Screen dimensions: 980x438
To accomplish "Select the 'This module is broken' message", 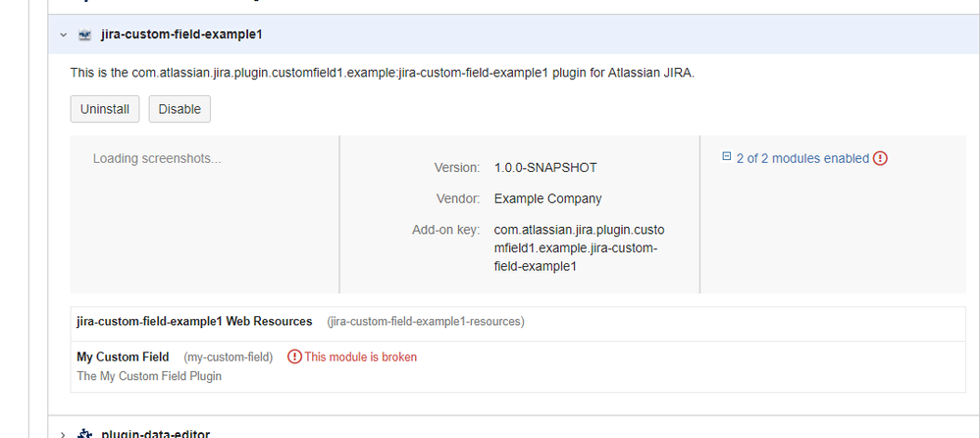I will tap(360, 356).
